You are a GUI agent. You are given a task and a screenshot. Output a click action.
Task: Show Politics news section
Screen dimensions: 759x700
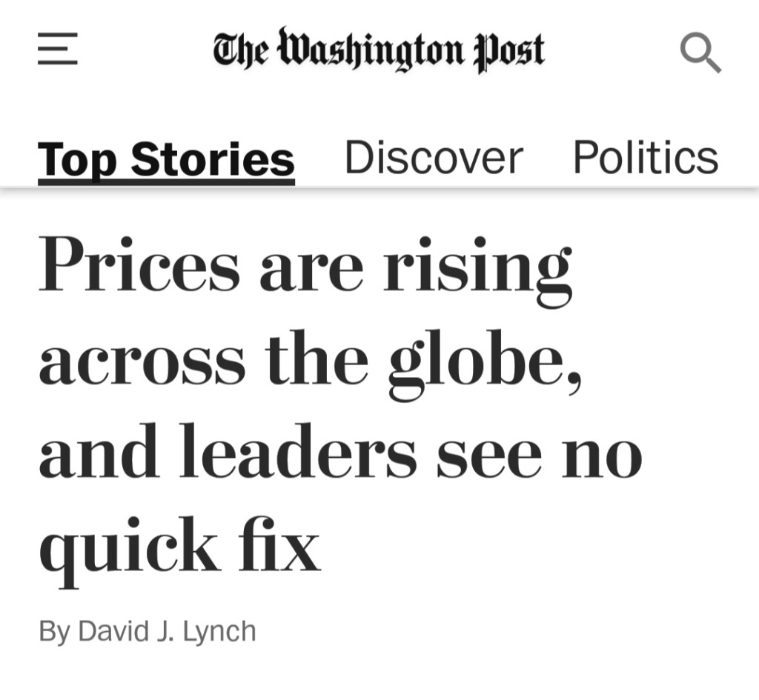(x=645, y=158)
